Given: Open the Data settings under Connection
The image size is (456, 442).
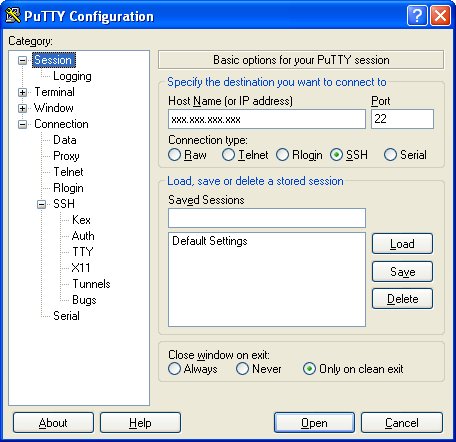Looking at the screenshot, I should coord(65,140).
